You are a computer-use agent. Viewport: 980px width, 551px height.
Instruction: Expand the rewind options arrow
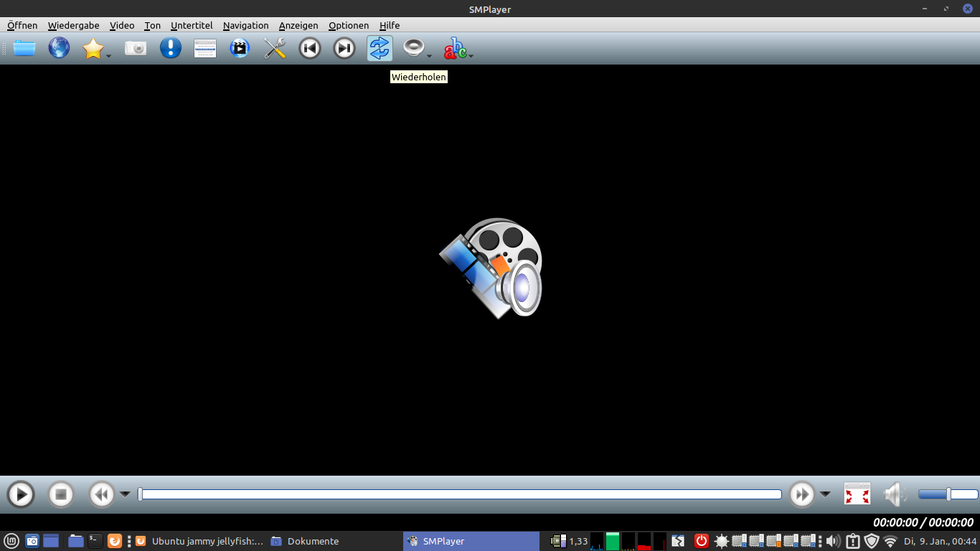tap(125, 494)
